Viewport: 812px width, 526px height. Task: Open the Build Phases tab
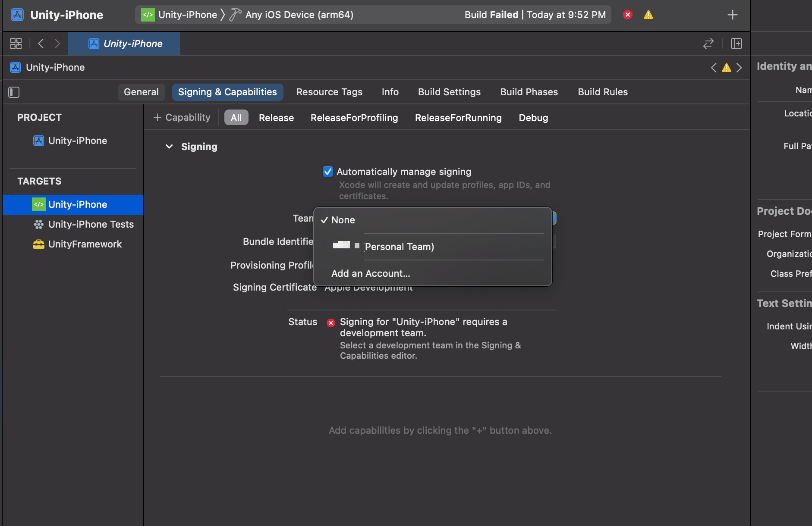(x=529, y=92)
